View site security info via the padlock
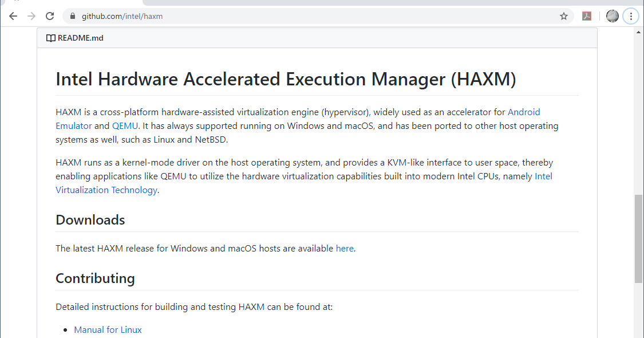Viewport: 644px width, 338px height. point(72,16)
